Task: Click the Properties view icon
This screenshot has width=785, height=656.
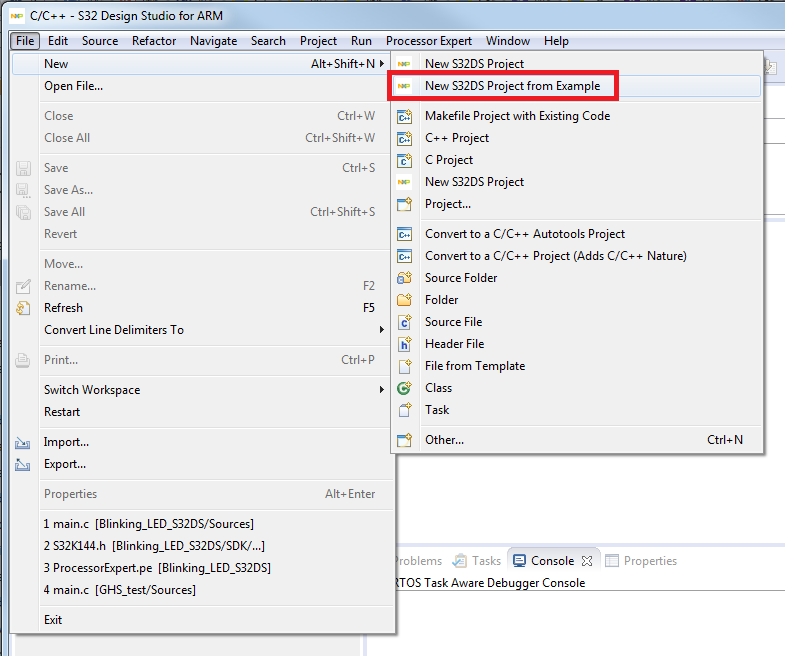Action: 612,561
